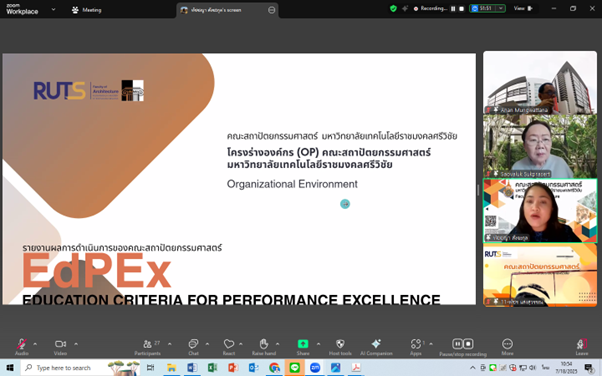
Task: Expand the timer dropdown arrow
Action: (x=501, y=8)
